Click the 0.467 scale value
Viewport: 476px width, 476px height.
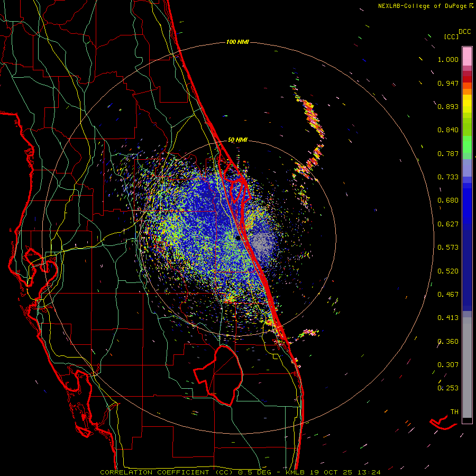tap(448, 295)
